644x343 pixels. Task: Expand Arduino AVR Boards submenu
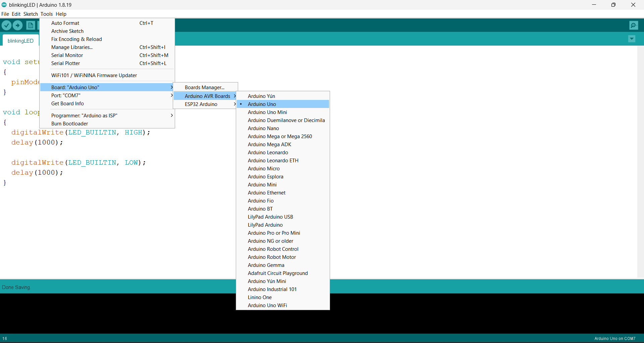(x=205, y=96)
